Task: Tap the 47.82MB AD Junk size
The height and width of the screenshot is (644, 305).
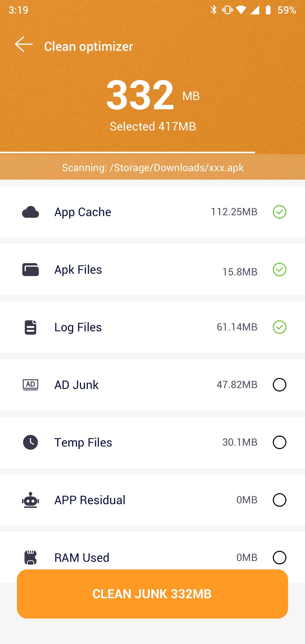Action: [237, 385]
